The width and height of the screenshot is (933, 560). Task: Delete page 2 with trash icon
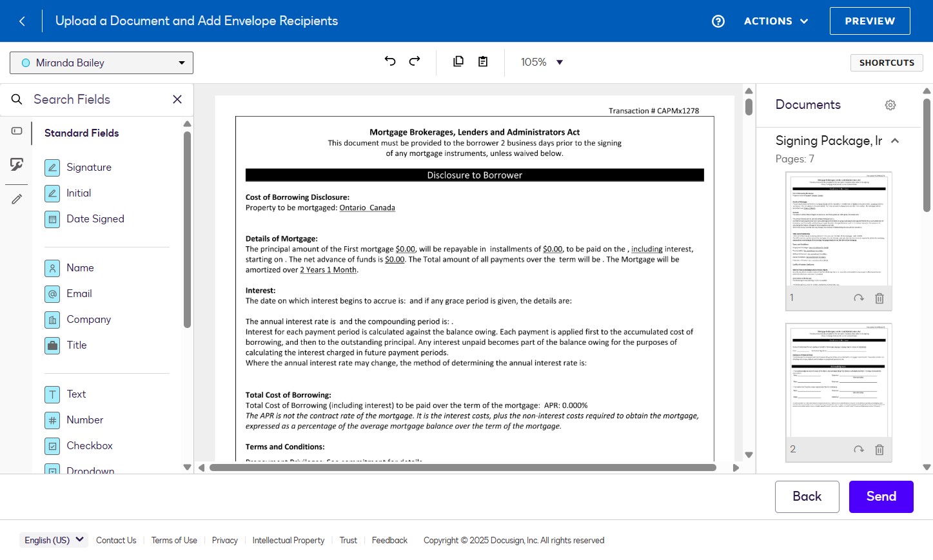point(879,450)
